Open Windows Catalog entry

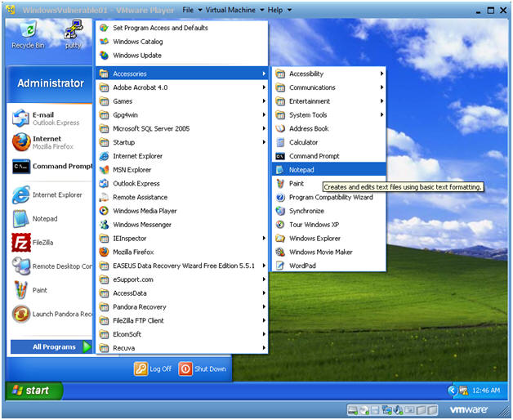pyautogui.click(x=182, y=42)
